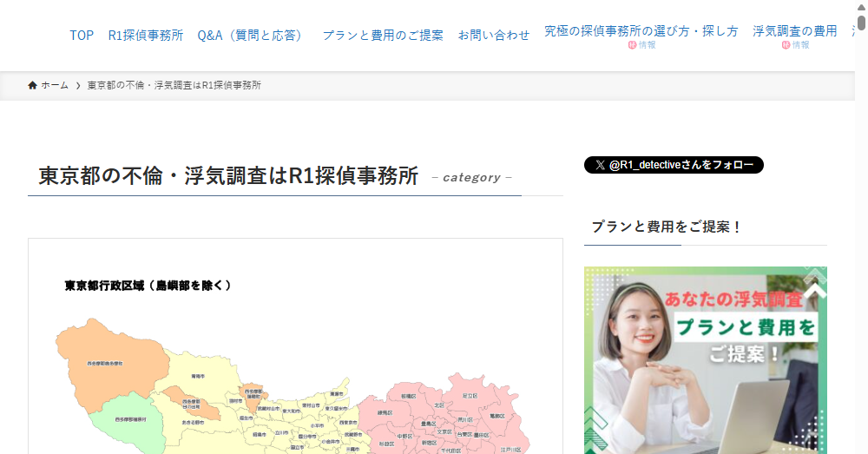Follow @R1_detective on X
This screenshot has height=454, width=868.
coord(674,165)
